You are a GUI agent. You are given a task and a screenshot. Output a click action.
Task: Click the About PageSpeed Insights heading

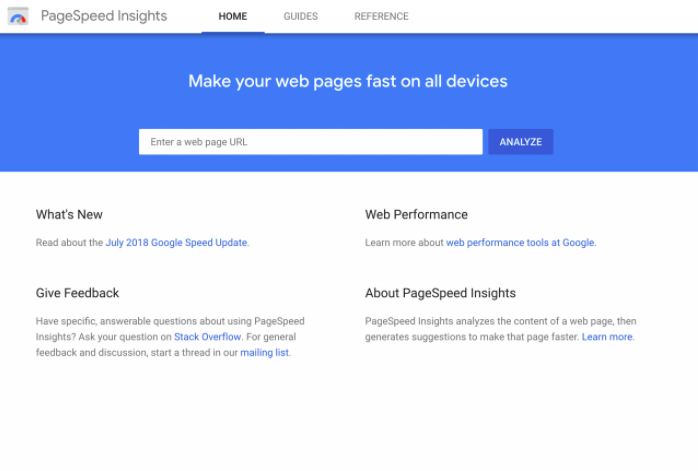tap(440, 293)
